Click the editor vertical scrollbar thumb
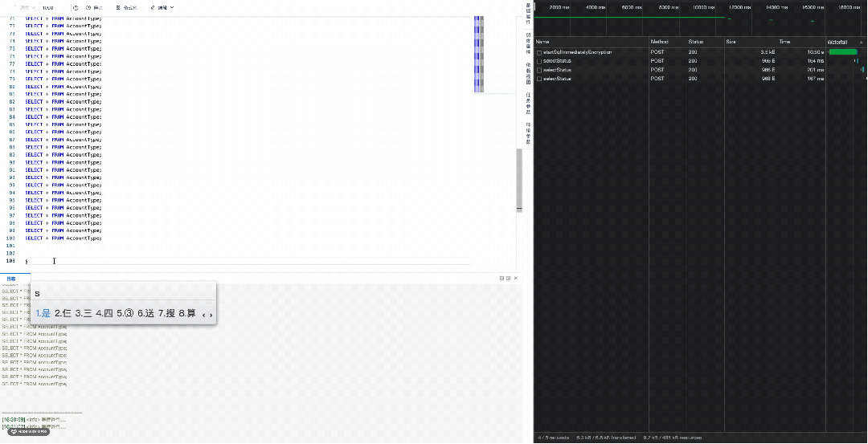Viewport: 868px width, 444px height. [x=519, y=181]
